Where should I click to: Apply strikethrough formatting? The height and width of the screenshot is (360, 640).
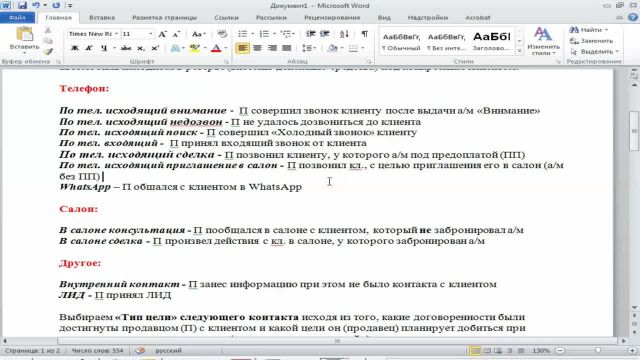pyautogui.click(x=126, y=48)
